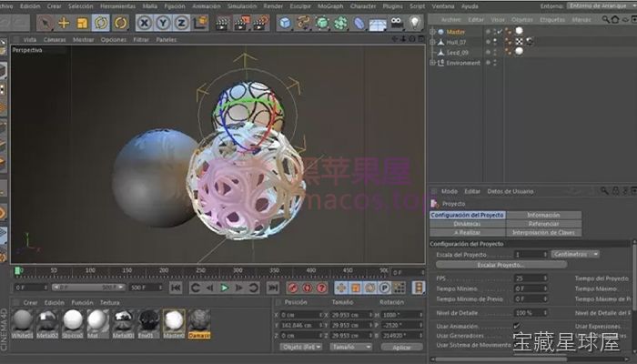
Task: Switch coordinate system icon next to Z
Action: click(200, 23)
